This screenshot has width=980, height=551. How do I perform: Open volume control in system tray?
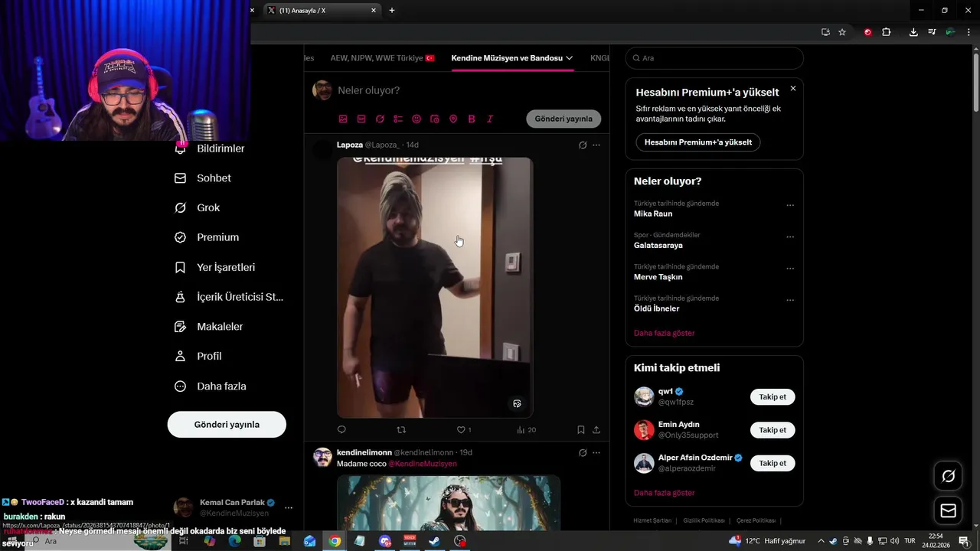[x=894, y=541]
